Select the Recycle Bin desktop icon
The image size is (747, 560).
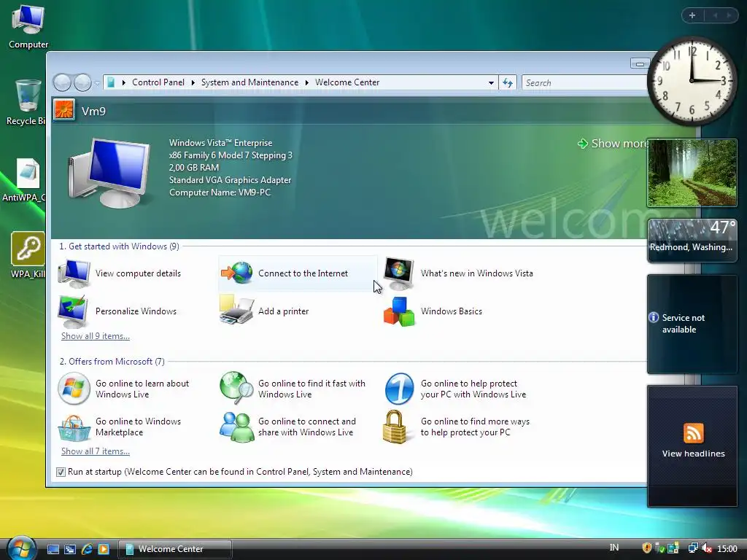click(26, 102)
